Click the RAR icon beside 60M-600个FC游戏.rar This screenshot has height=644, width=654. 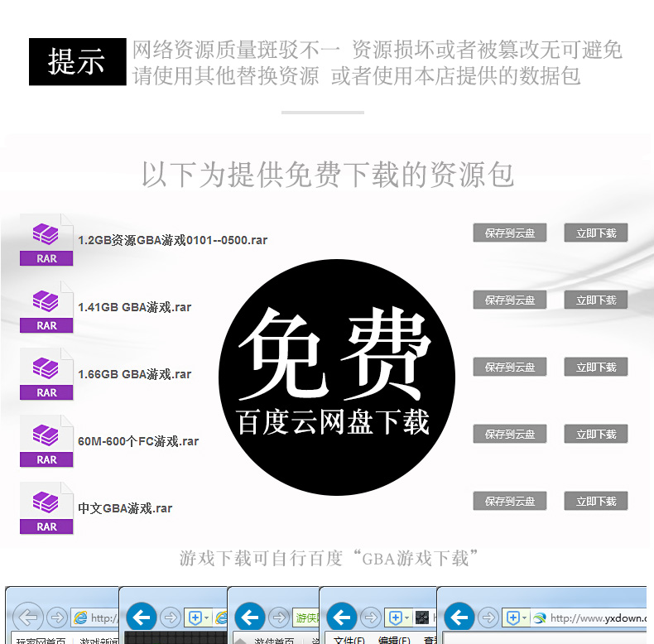46,441
